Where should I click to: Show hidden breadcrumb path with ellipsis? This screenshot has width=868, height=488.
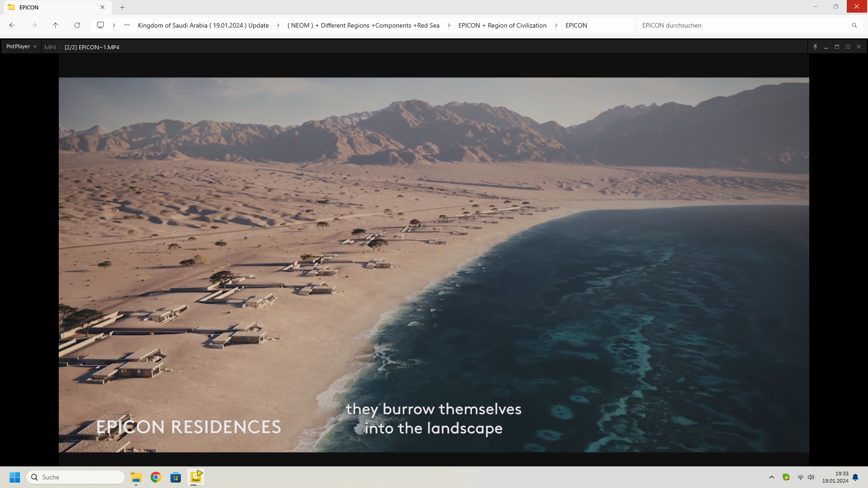coord(127,25)
